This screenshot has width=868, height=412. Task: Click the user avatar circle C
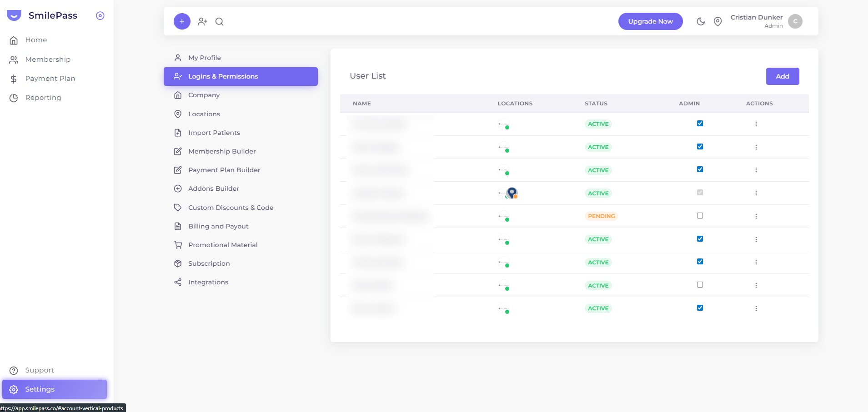tap(795, 21)
